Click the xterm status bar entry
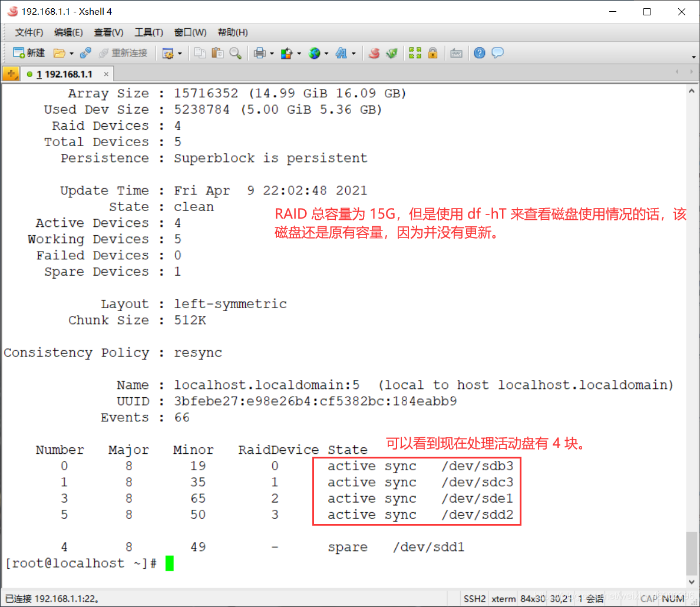700x607 pixels. click(504, 599)
